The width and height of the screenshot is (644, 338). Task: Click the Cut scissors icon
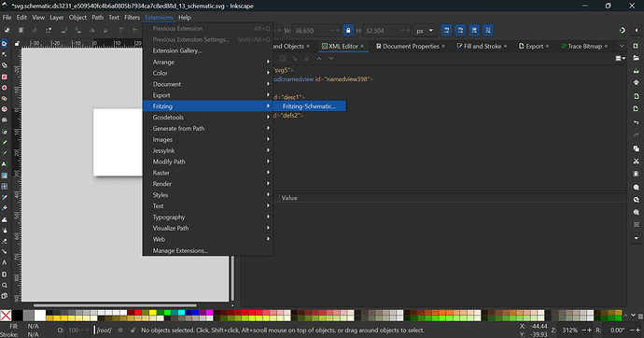(x=637, y=162)
